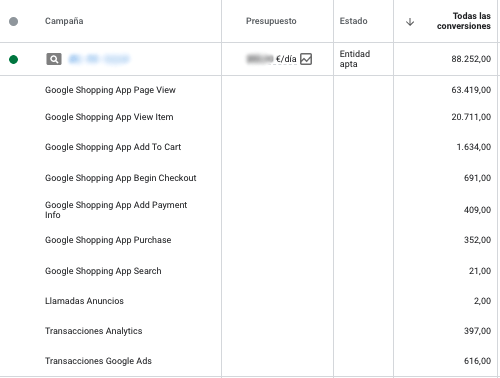Click the Presupuesto column header
The height and width of the screenshot is (378, 500).
(x=271, y=21)
